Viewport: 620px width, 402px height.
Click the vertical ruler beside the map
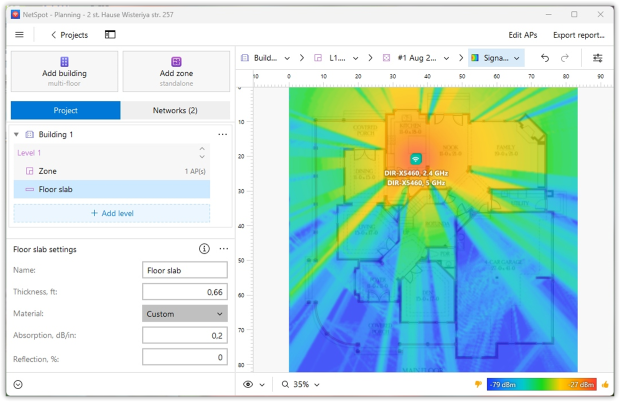click(245, 230)
